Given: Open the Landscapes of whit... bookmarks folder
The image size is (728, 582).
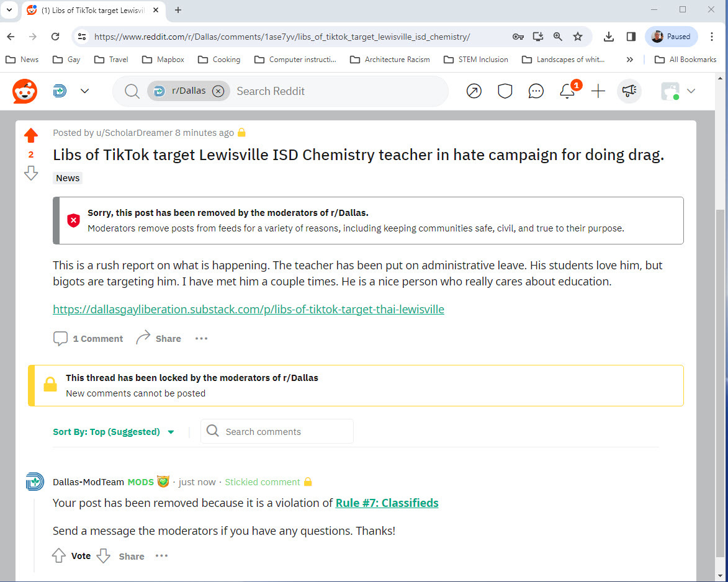Looking at the screenshot, I should (563, 60).
